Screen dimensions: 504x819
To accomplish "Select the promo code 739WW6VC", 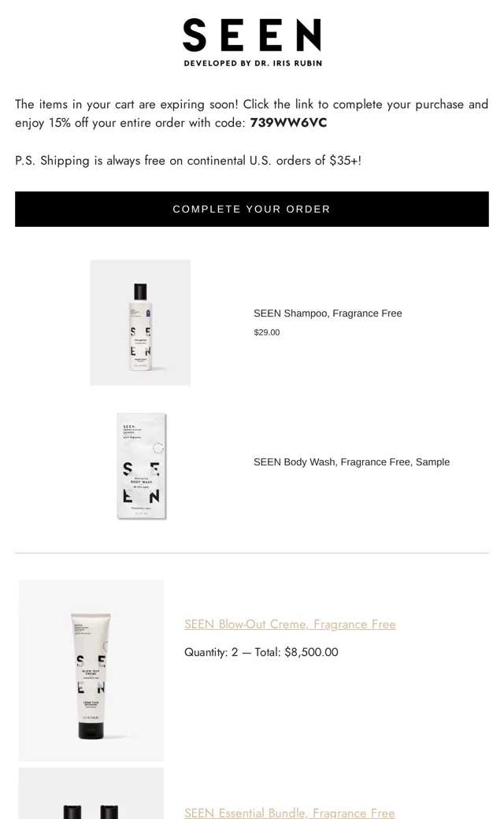I will tap(288, 123).
